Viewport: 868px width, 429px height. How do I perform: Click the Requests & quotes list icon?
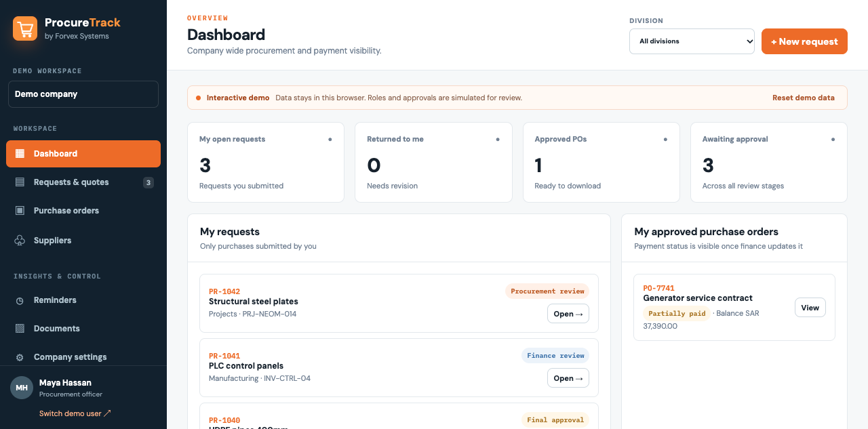(20, 182)
